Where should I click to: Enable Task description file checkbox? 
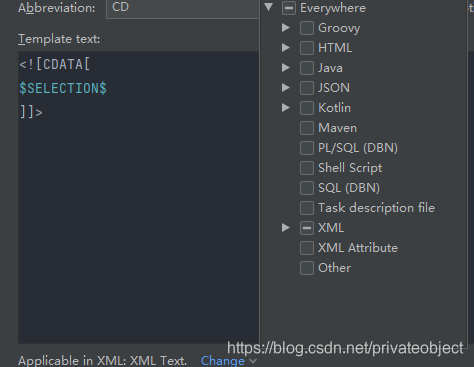click(307, 208)
